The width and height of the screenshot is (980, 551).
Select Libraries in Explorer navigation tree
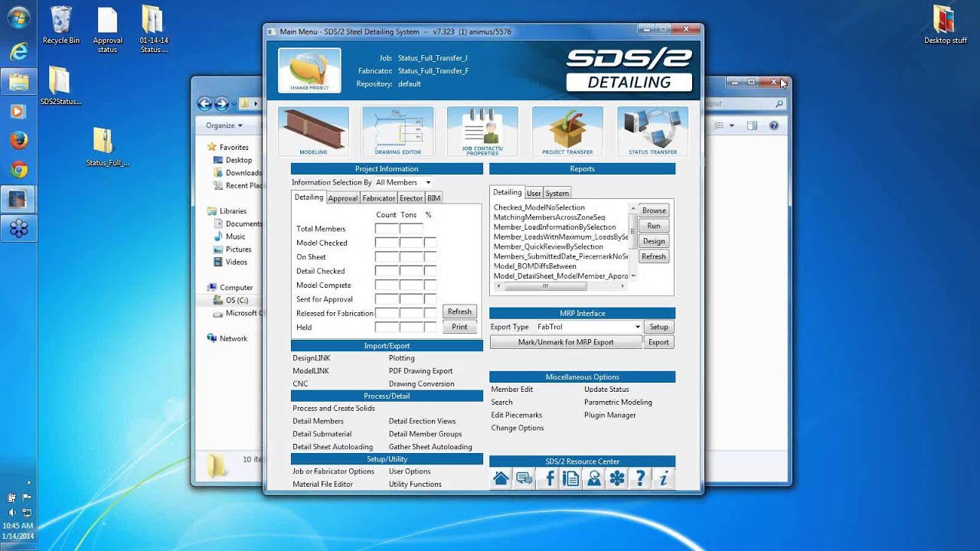(233, 211)
